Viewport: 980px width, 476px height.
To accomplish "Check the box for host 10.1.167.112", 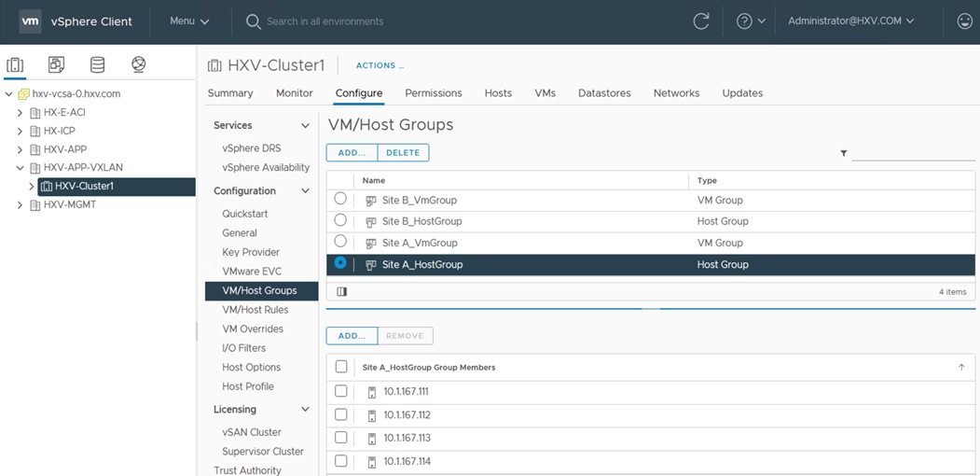I will pos(341,414).
